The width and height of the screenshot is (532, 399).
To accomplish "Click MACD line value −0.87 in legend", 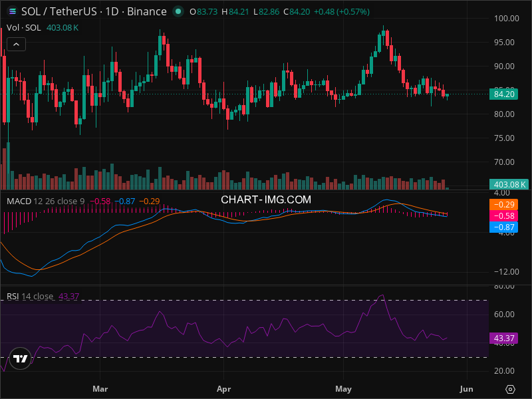I will click(125, 201).
